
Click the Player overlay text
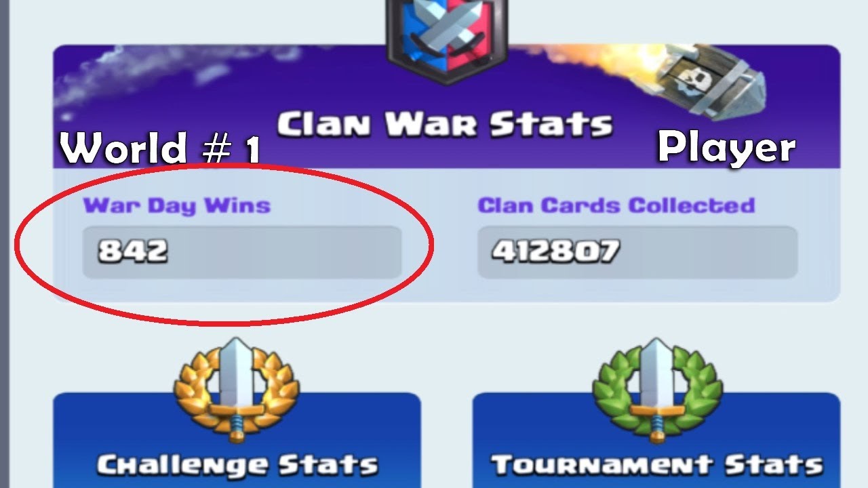coord(726,148)
